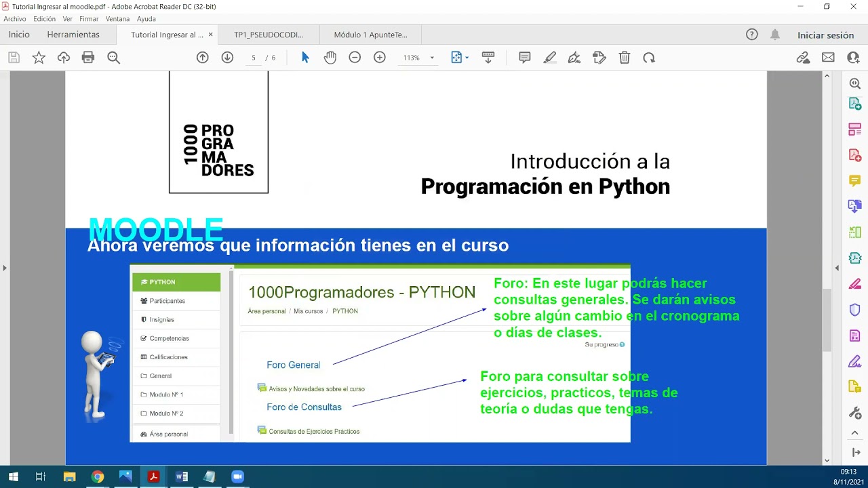Close the Tutorial Ingresar al tab

[x=210, y=35]
